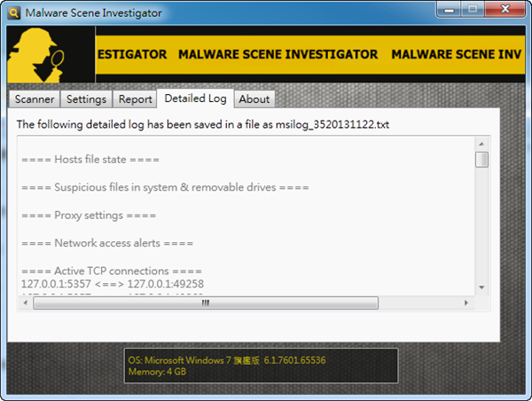
Task: Click the log's vertical scroll down arrow
Action: tap(481, 287)
